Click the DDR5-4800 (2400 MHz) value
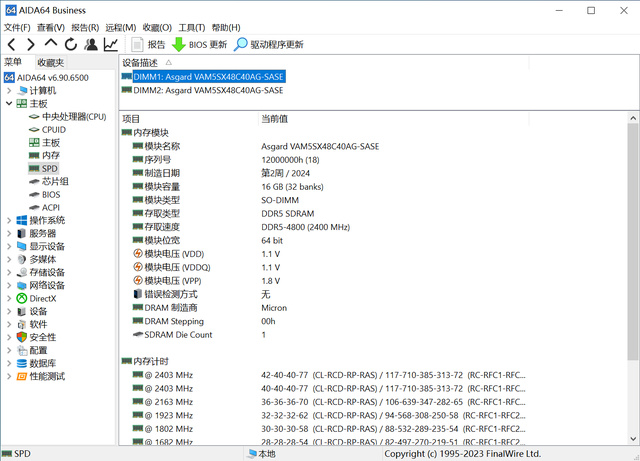Screen dimensions: 640x461 coord(305,227)
